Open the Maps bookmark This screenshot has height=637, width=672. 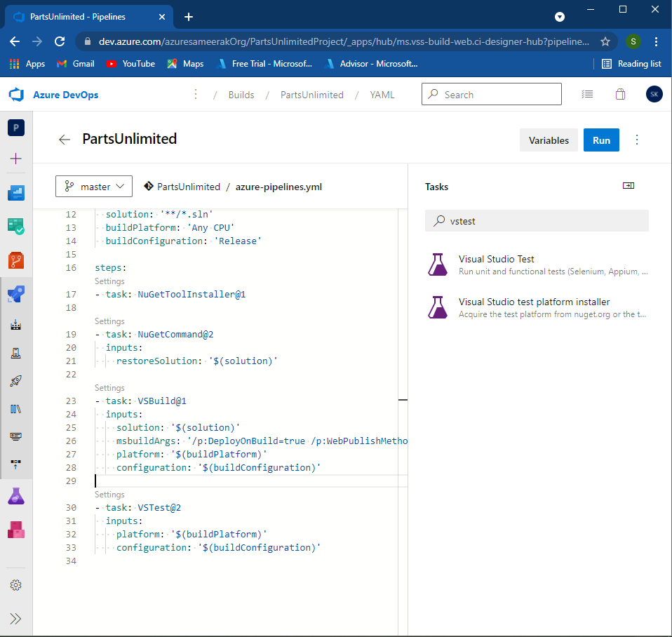[x=186, y=63]
